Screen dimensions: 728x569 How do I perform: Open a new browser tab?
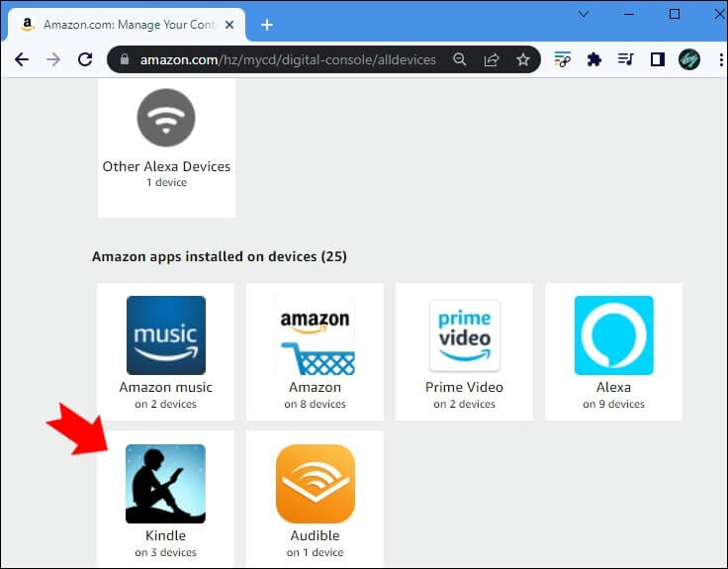pyautogui.click(x=267, y=25)
